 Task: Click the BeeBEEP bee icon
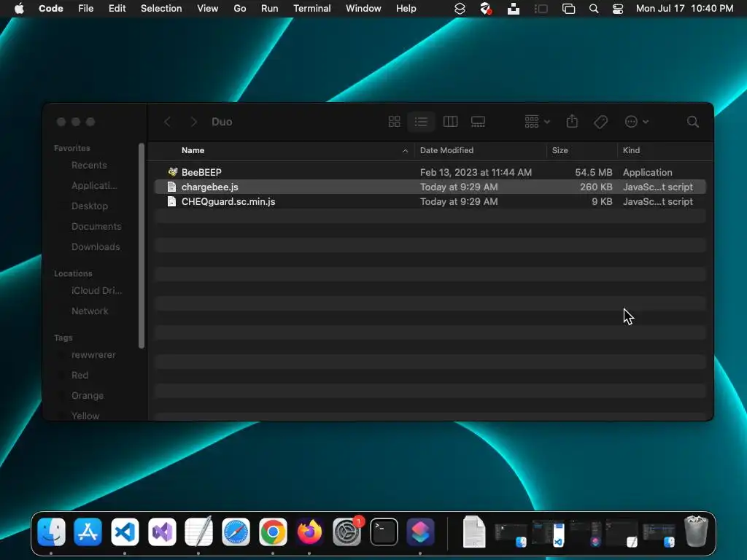tap(172, 172)
